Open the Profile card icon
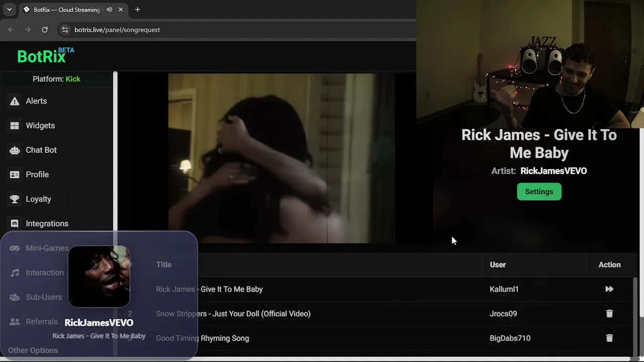644x362 pixels. (x=15, y=174)
